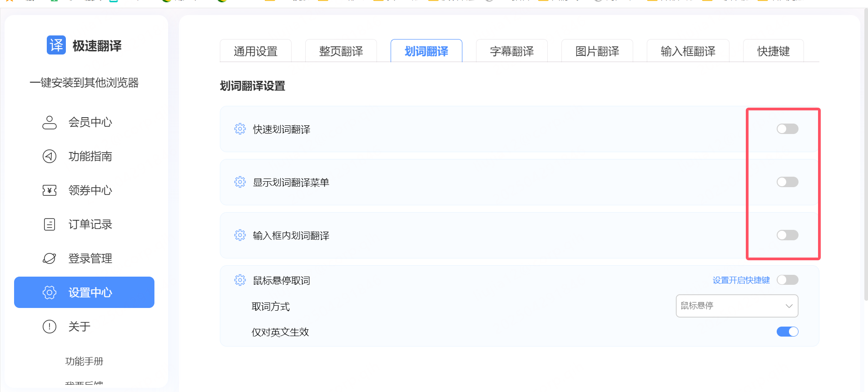Open 会员中心 via the person icon
The image size is (868, 392).
pyautogui.click(x=50, y=122)
